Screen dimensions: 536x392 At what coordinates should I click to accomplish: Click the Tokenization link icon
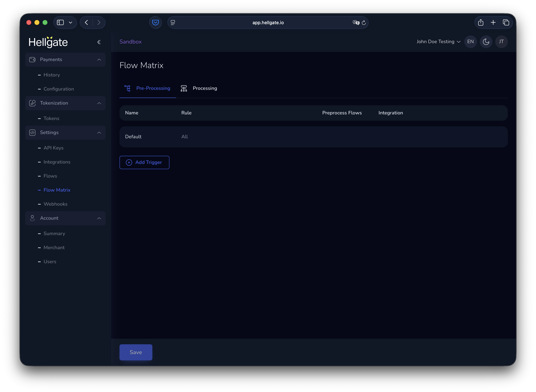[32, 103]
